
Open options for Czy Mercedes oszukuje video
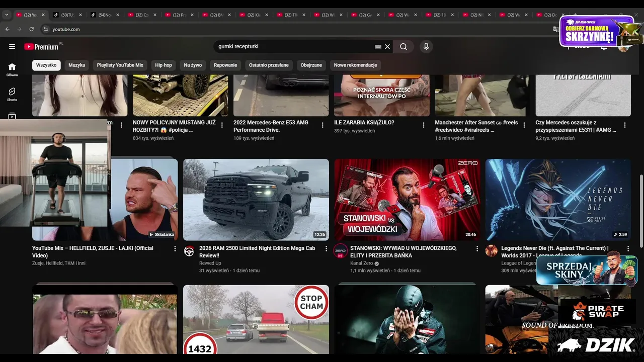point(625,125)
